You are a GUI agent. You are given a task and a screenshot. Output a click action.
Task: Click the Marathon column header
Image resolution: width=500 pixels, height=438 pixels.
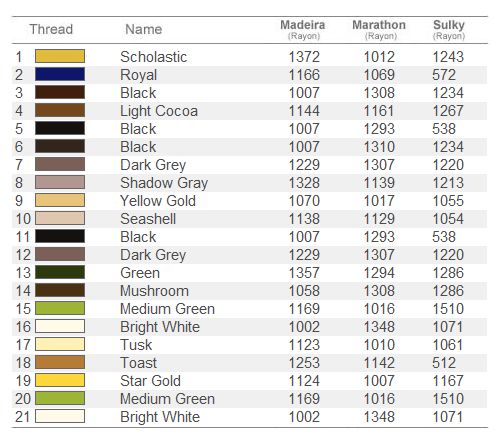pyautogui.click(x=379, y=29)
